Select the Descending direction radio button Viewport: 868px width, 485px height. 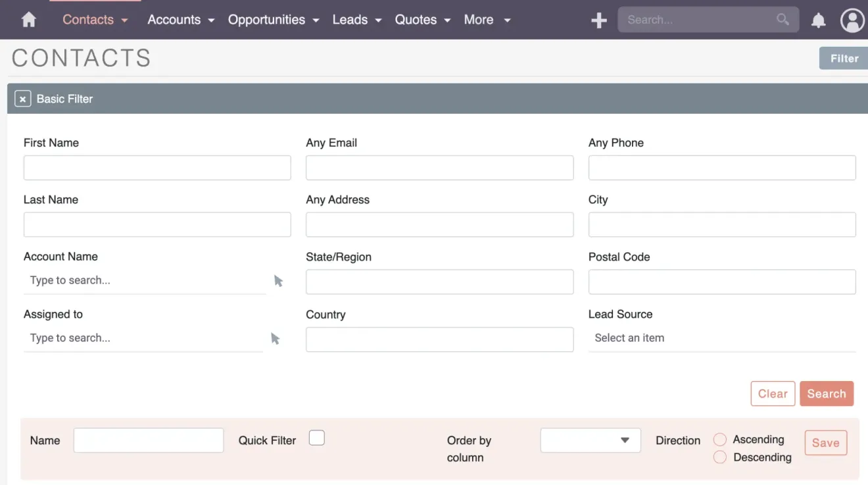719,457
